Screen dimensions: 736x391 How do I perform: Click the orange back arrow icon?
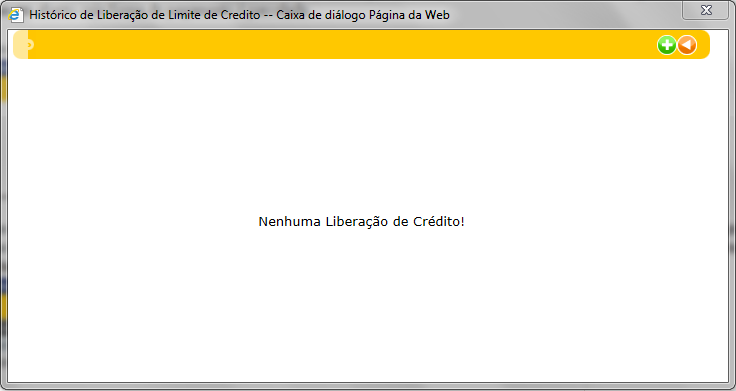coord(687,45)
